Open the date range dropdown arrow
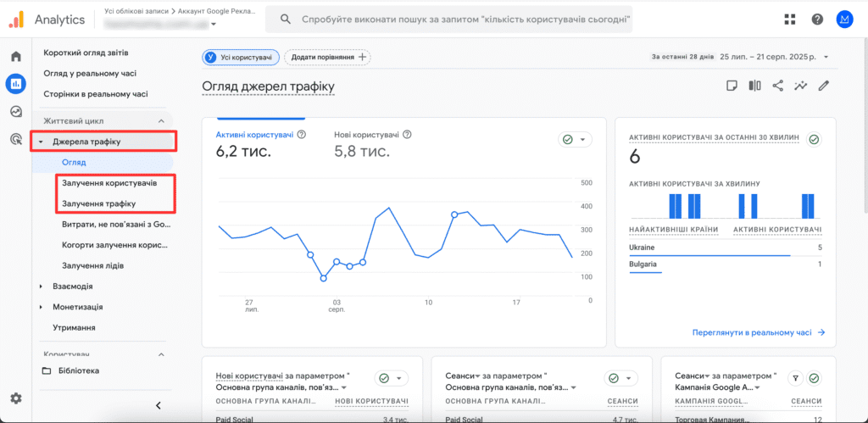 pyautogui.click(x=826, y=57)
